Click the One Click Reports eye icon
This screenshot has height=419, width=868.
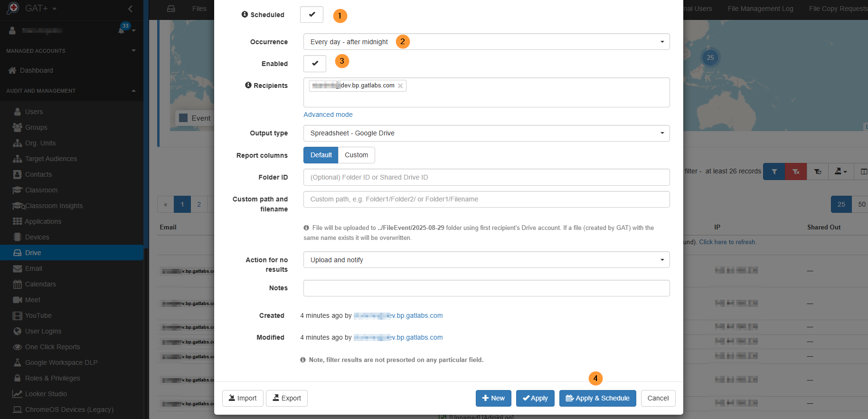(18, 347)
